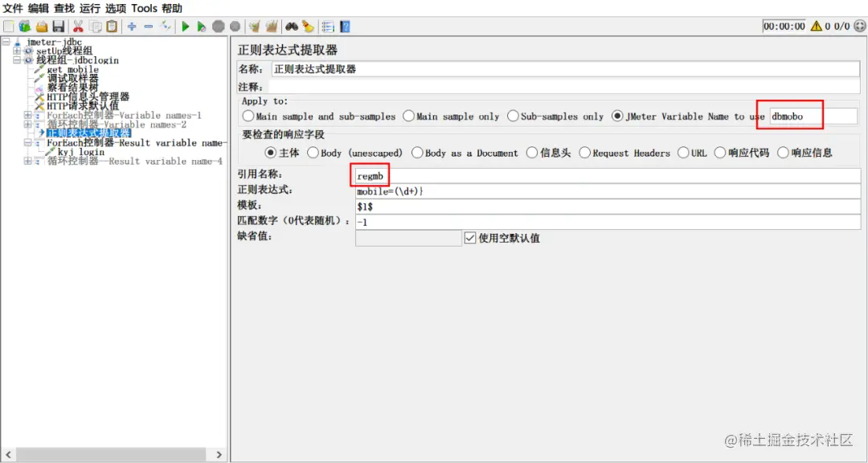Screen dimensions: 868x463
Task: Click the Shutdown icon after Stop
Action: pos(235,26)
